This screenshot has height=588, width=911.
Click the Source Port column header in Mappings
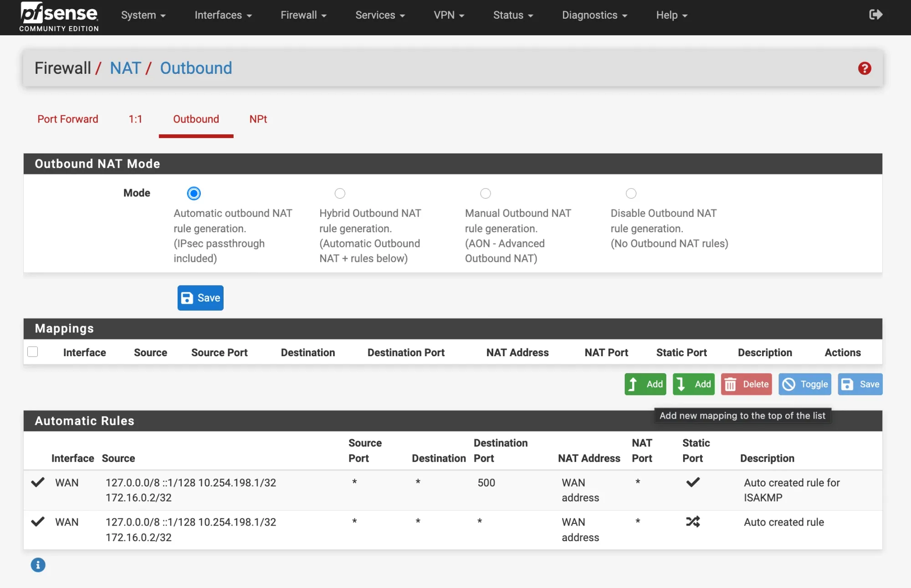click(x=219, y=353)
